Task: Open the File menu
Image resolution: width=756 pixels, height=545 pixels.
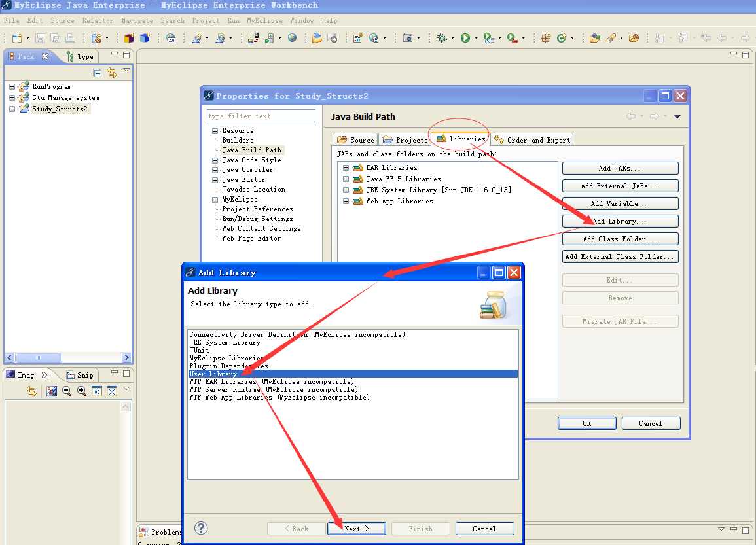Action: (12, 20)
